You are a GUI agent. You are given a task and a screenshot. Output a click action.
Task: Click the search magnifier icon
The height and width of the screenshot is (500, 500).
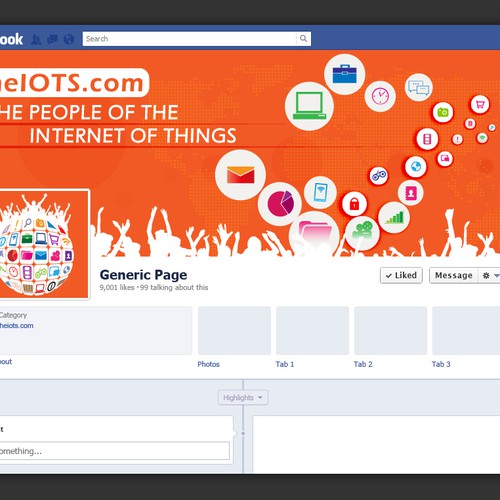coord(303,39)
